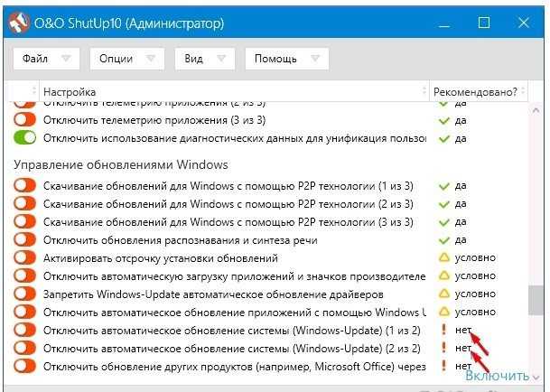Click green checkmark for P2P (2 из 3) row
Viewport: 550px width, 392px height.
(x=444, y=204)
